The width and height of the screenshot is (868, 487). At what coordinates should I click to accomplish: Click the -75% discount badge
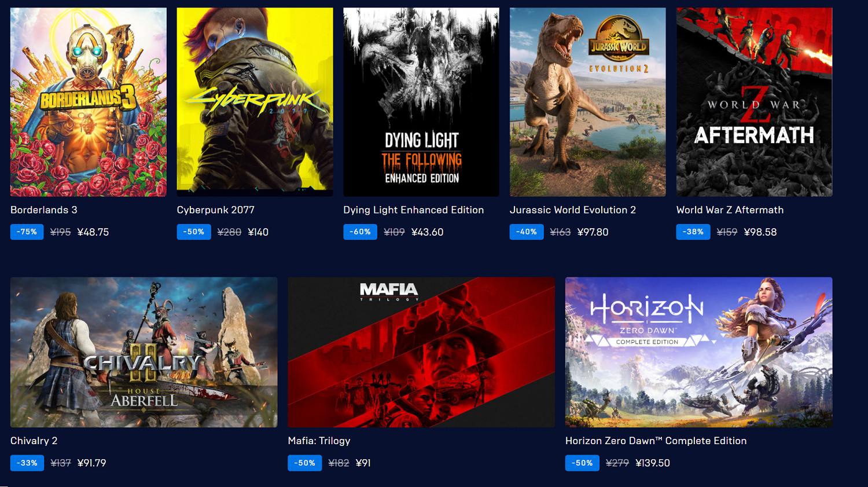click(27, 232)
